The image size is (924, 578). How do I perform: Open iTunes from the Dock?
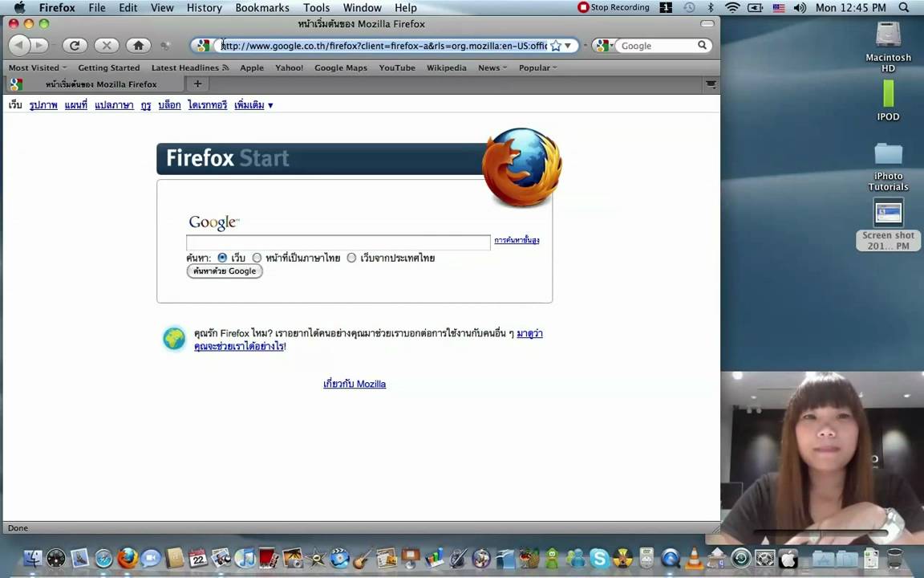245,557
